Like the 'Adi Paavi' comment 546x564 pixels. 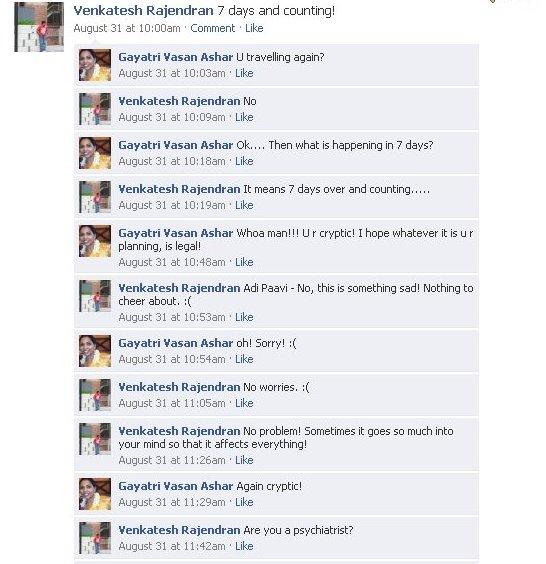[x=244, y=317]
